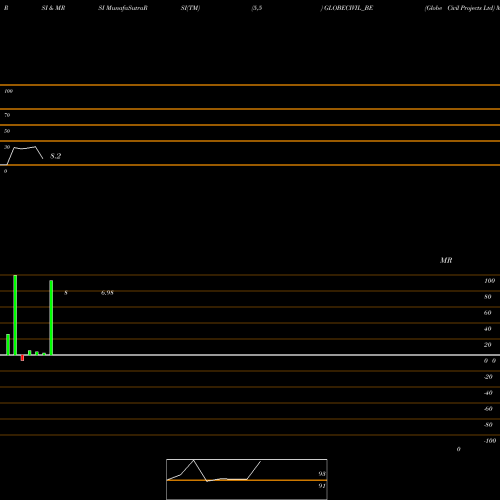The image size is (500, 500).
Task: Click the '30' level label on RSI chart
Action: tap(7, 147)
